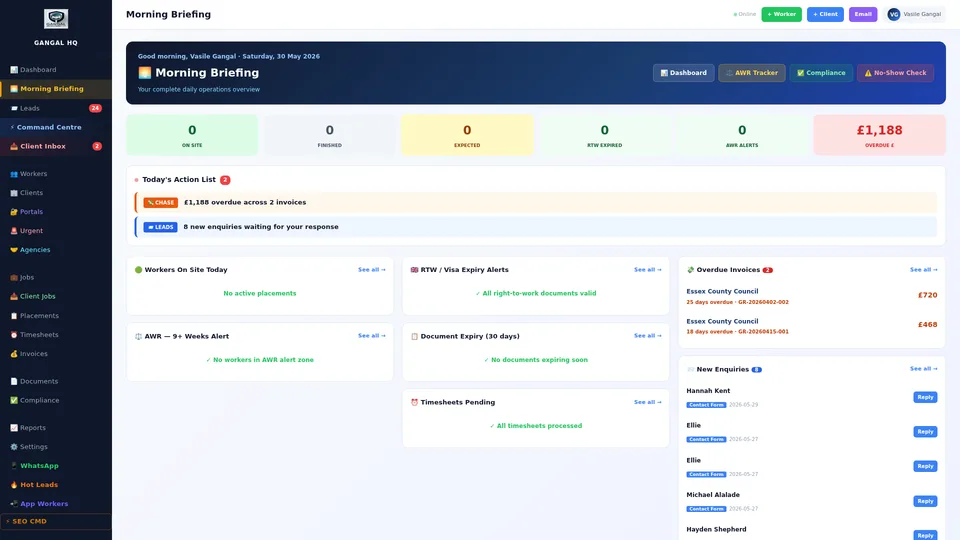Click the Hot Leads flame icon
Viewport: 960px width, 540px height.
point(14,485)
